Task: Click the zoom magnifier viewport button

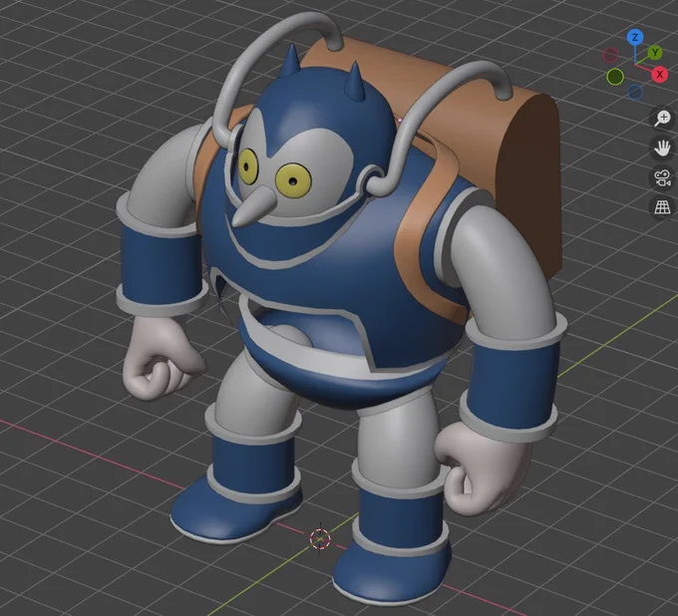Action: [662, 118]
